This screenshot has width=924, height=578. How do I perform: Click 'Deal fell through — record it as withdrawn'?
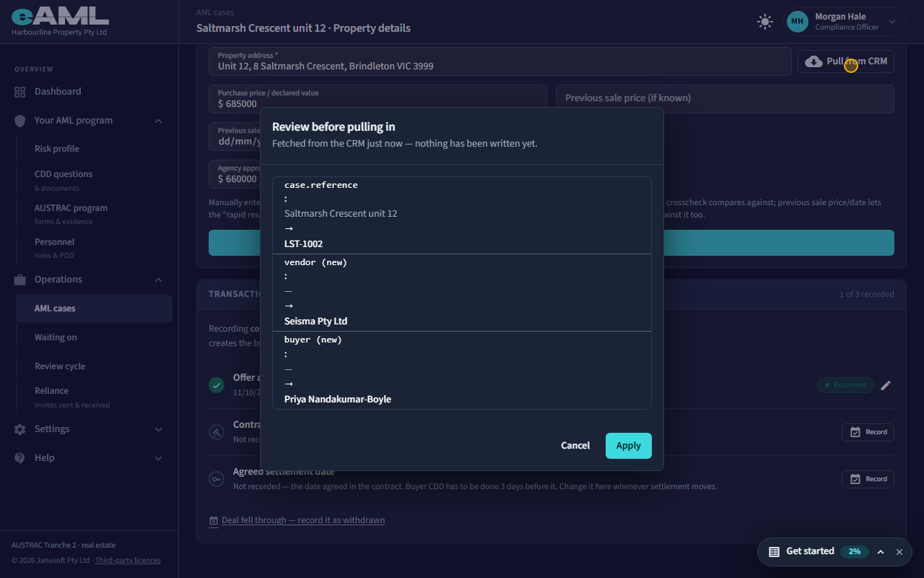click(303, 520)
